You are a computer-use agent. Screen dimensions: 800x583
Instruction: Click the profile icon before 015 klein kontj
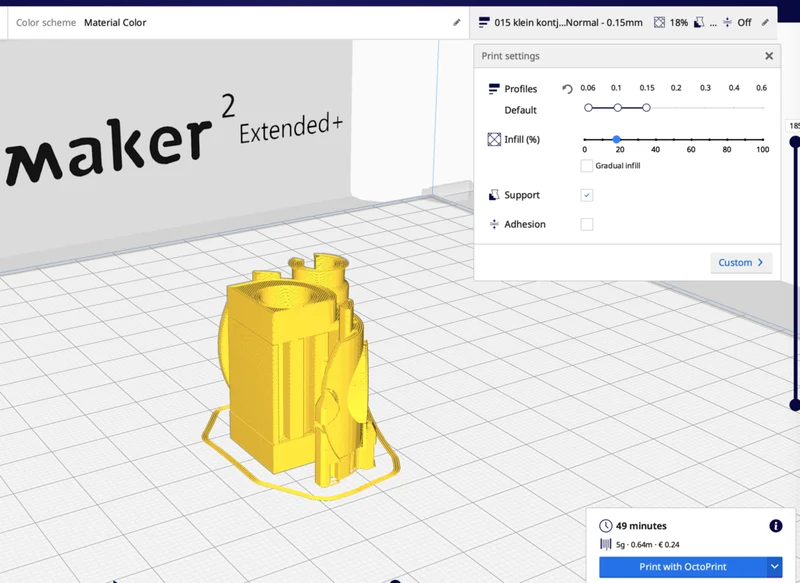click(x=484, y=22)
